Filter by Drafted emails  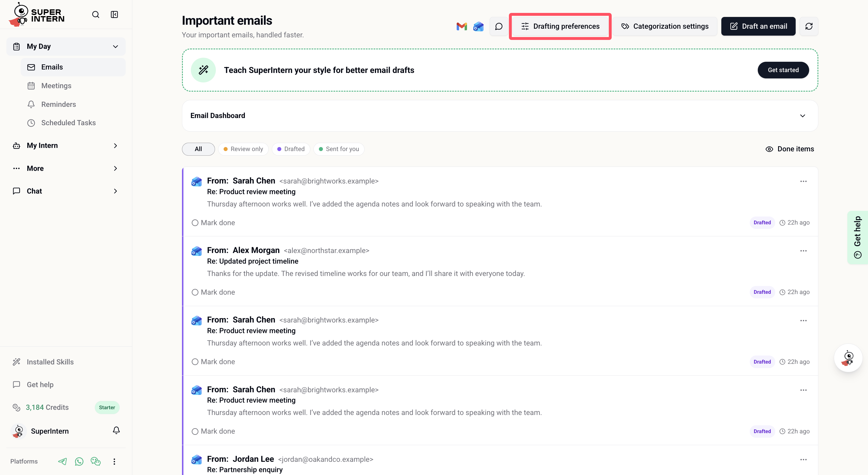(291, 149)
